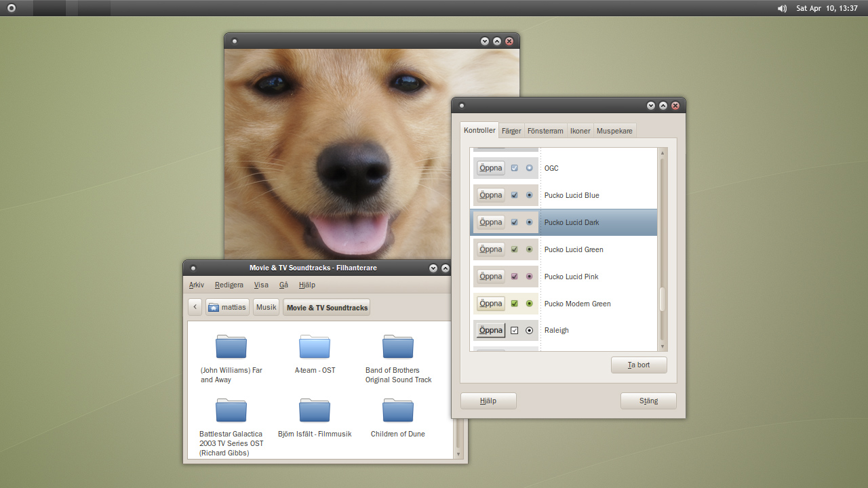
Task: Click the Ta bort button
Action: [639, 365]
